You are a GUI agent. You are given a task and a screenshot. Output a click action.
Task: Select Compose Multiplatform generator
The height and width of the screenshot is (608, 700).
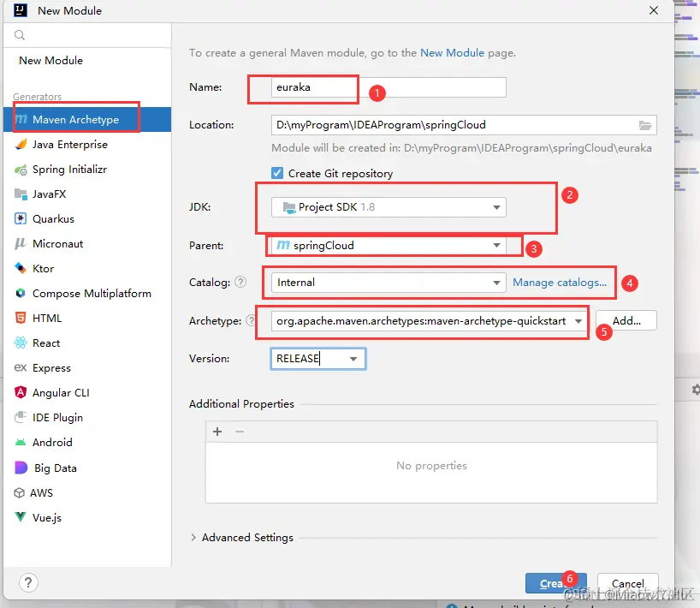(x=87, y=293)
